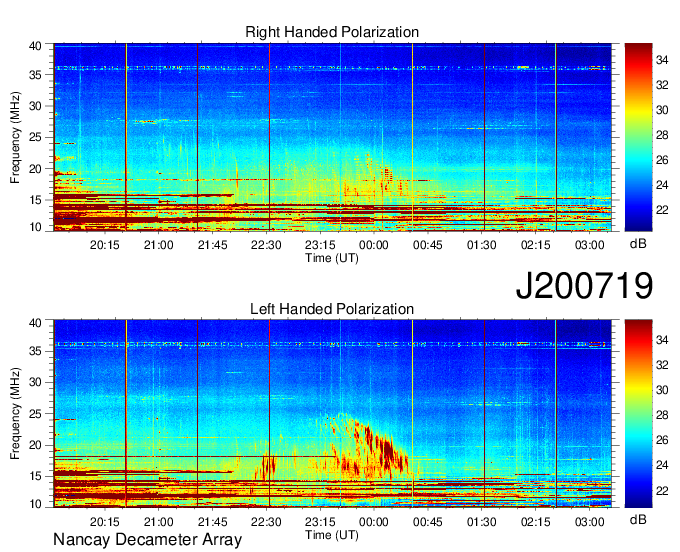Click the 26 value on upper color bar scale
The height and width of the screenshot is (552, 680).
(x=662, y=160)
